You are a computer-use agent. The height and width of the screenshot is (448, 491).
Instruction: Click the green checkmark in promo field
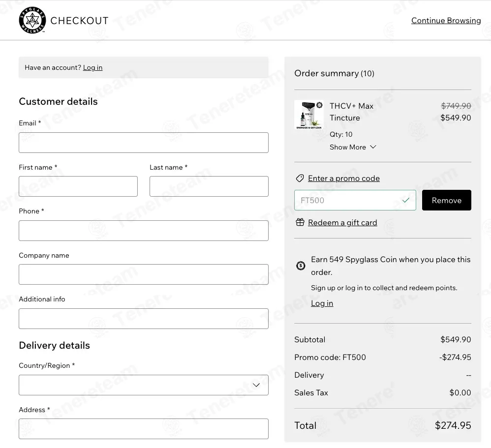pos(406,200)
